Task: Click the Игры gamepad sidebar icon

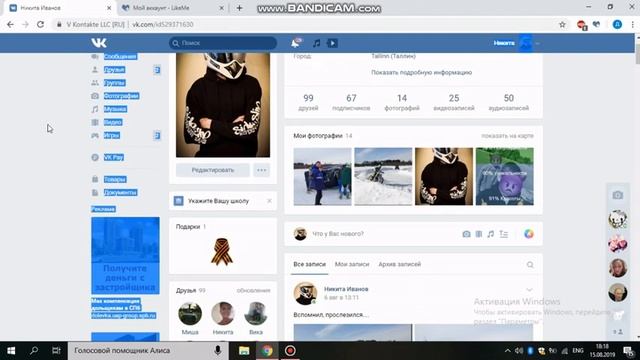Action: [95, 135]
